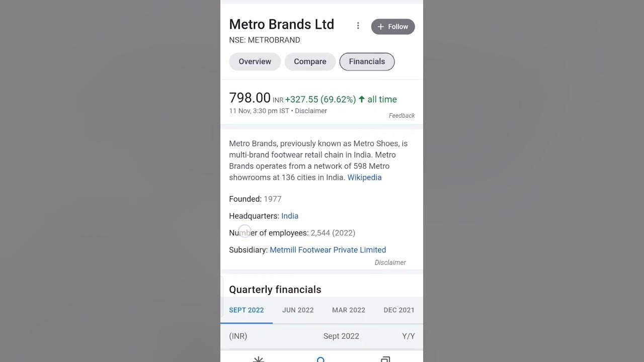Image resolution: width=644 pixels, height=362 pixels.
Task: Open the three-dot options menu
Action: pyautogui.click(x=358, y=26)
